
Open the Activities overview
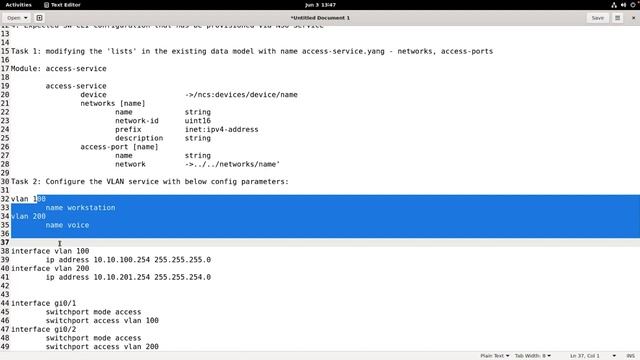(x=18, y=5)
